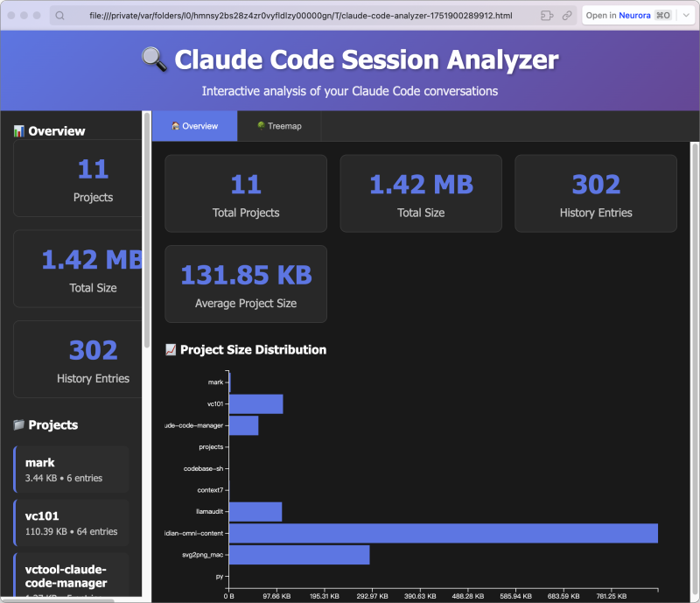Click the sidebar 11 Projects card

[x=78, y=179]
